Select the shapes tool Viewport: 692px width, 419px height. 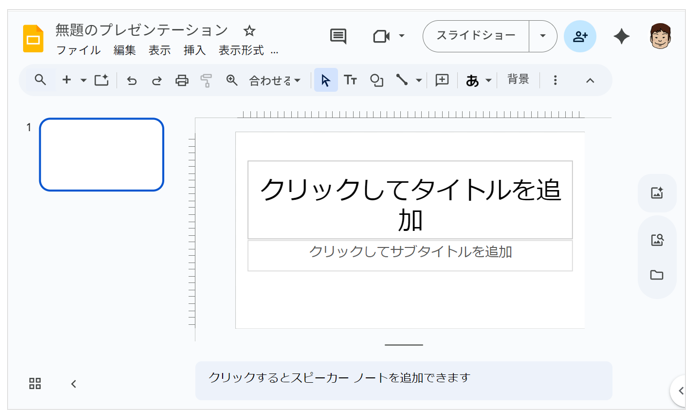376,80
